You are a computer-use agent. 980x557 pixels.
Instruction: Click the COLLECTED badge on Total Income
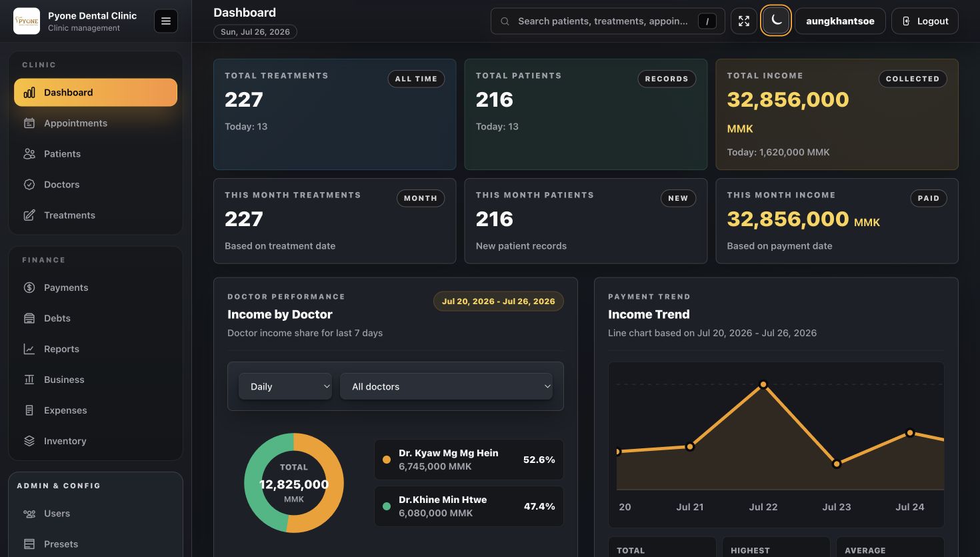[913, 79]
